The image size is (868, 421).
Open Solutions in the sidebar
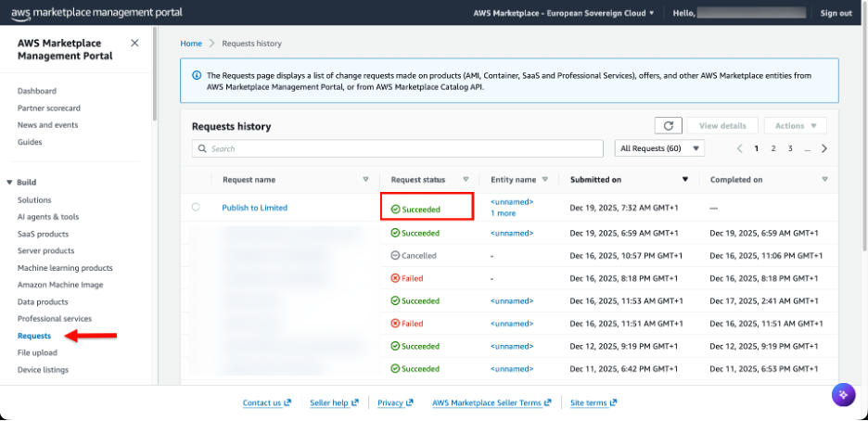[x=34, y=199]
